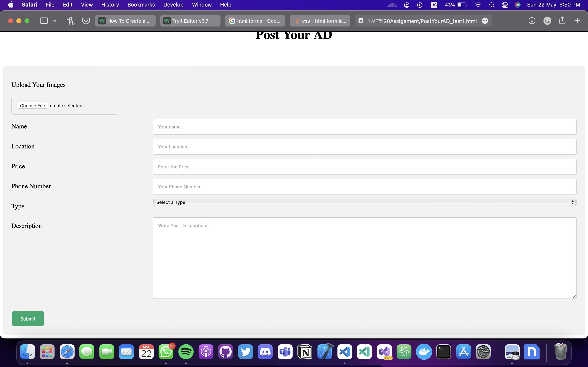This screenshot has width=588, height=367.
Task: Click the Choose File button
Action: 32,105
